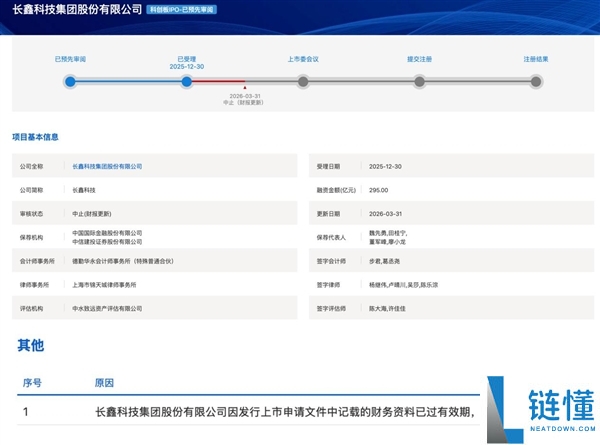This screenshot has height=445, width=600.
Task: Click the 注册结果 timeline node circle
Action: point(536,82)
